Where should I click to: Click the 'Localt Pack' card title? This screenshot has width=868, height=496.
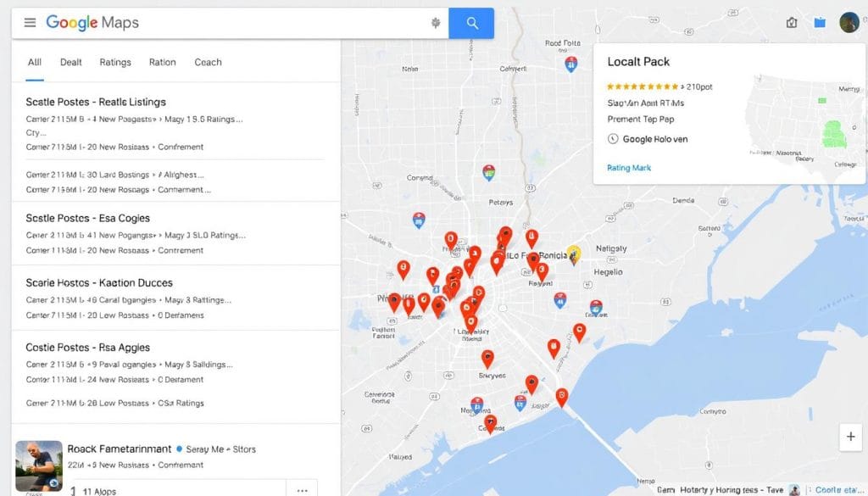[x=638, y=61]
